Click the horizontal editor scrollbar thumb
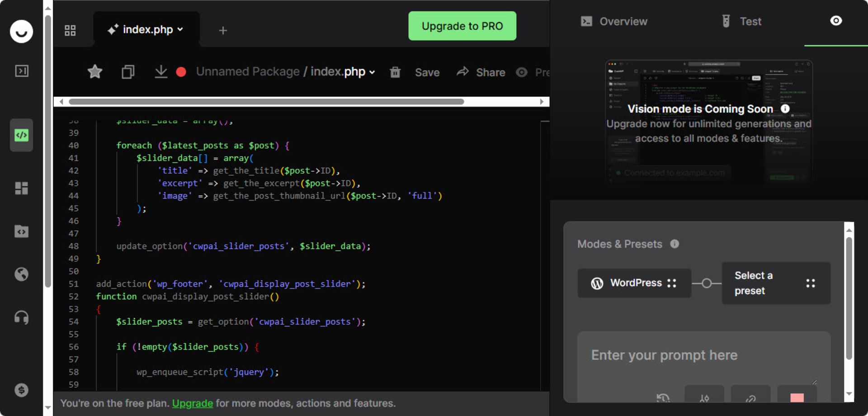This screenshot has width=868, height=416. pos(266,102)
